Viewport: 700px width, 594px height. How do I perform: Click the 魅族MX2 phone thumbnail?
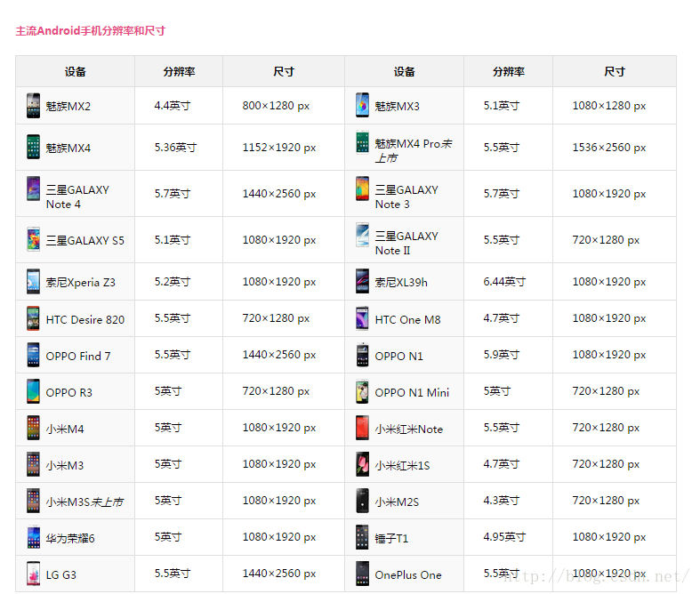pyautogui.click(x=33, y=105)
